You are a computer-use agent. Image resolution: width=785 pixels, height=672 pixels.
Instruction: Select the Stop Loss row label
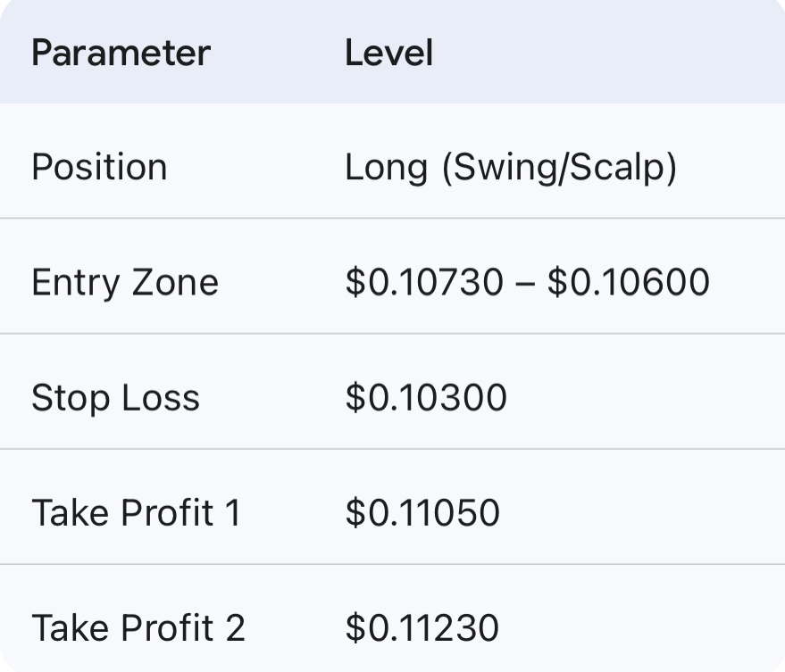[115, 398]
